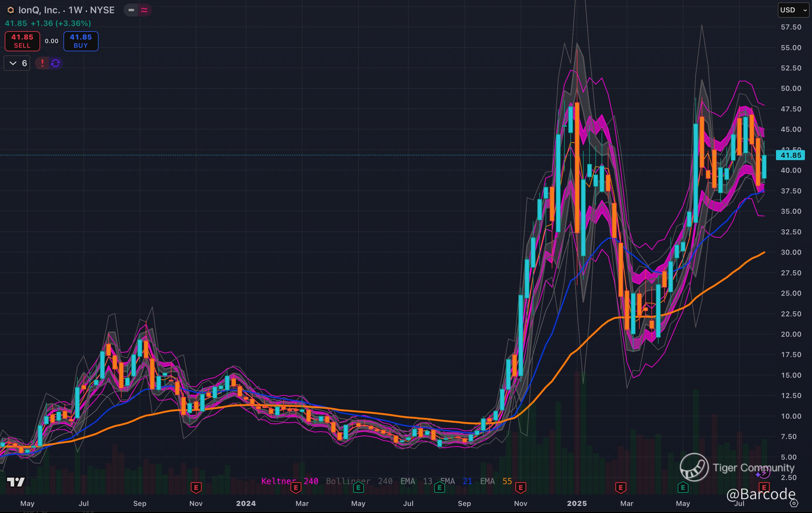Click the 41.85 current price label
Viewport: 812px width, 513px height.
coord(790,155)
